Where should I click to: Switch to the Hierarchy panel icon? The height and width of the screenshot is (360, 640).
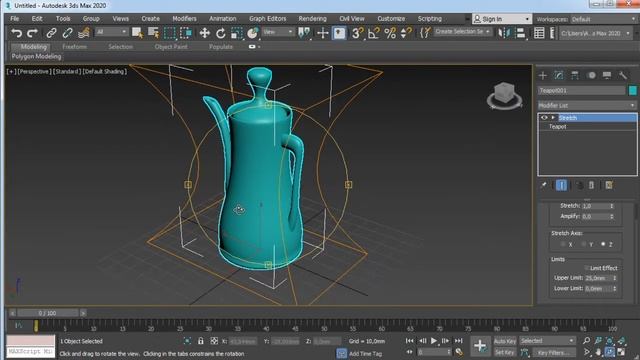[575, 75]
